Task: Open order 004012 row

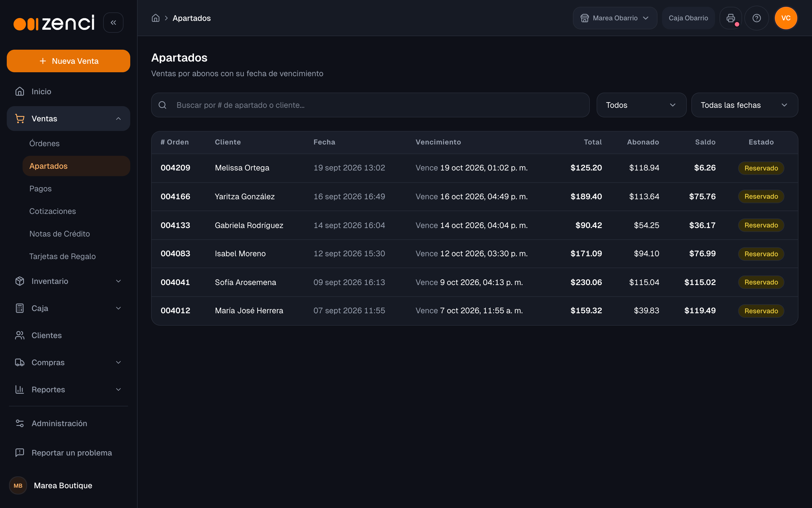Action: [x=475, y=311]
